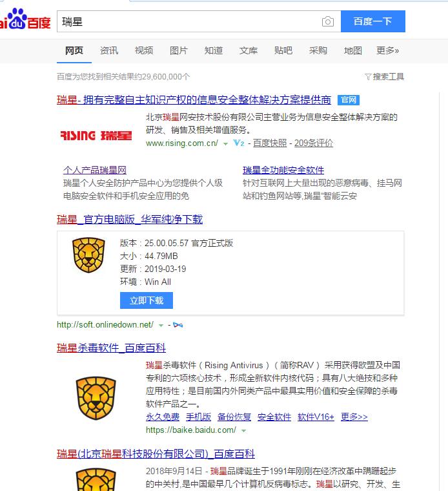Click the 百度一下 search button
Image resolution: width=448 pixels, height=491 pixels.
[373, 21]
